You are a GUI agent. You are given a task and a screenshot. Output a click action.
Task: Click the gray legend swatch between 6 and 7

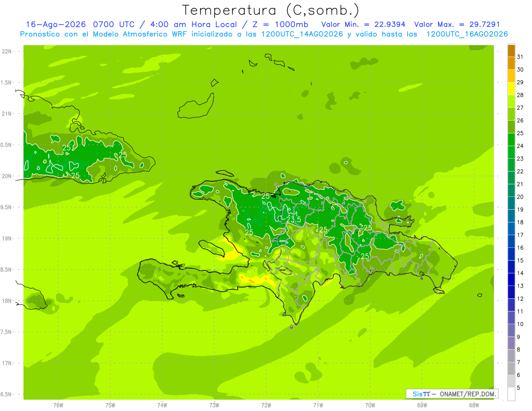point(511,368)
